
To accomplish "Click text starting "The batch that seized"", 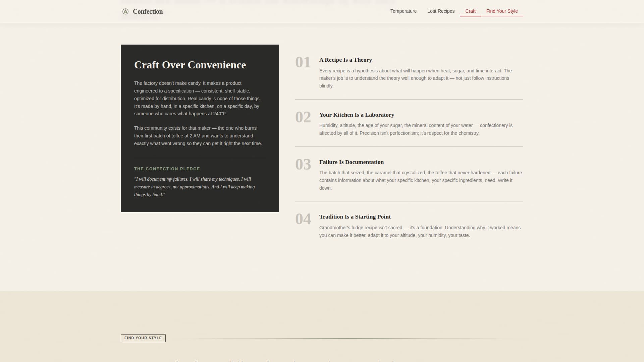I will click(x=421, y=180).
